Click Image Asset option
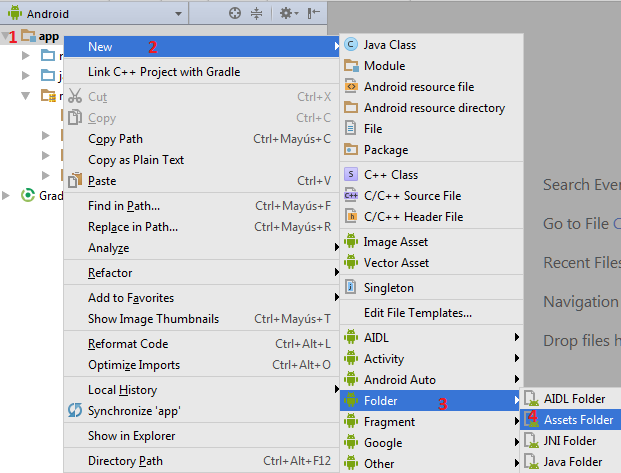 (x=396, y=242)
